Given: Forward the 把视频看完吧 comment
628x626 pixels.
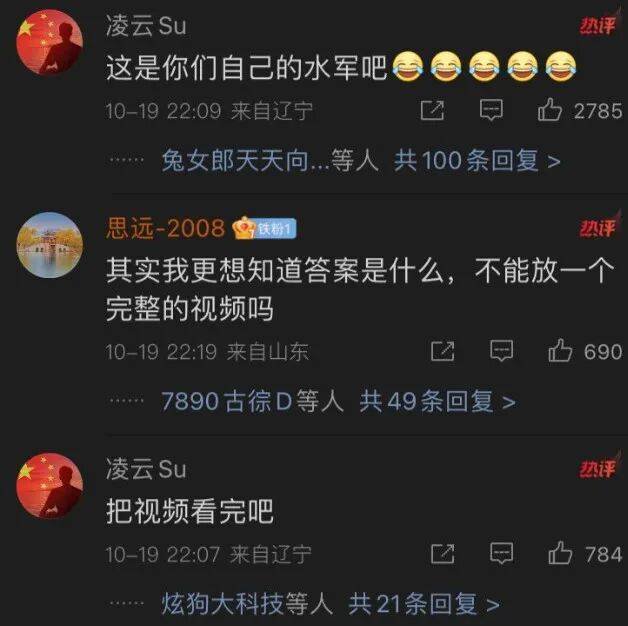Looking at the screenshot, I should (x=443, y=554).
